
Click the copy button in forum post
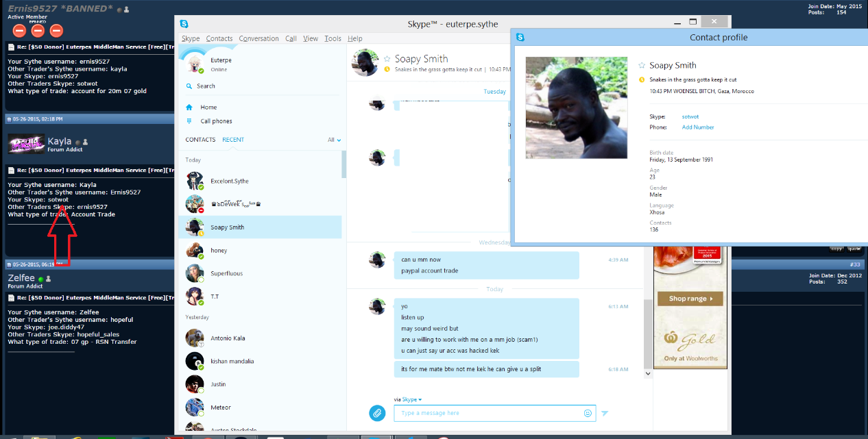point(836,249)
